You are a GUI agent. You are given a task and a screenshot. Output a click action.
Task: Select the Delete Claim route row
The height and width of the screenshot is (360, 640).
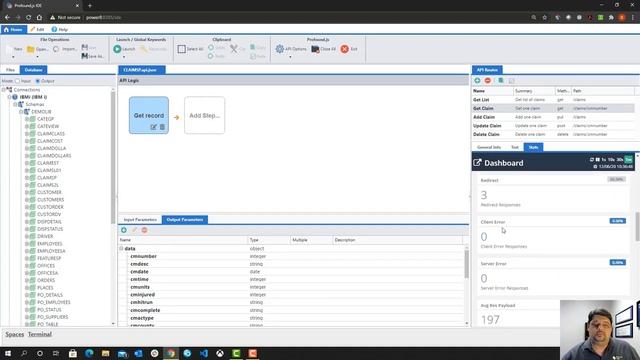(553, 134)
